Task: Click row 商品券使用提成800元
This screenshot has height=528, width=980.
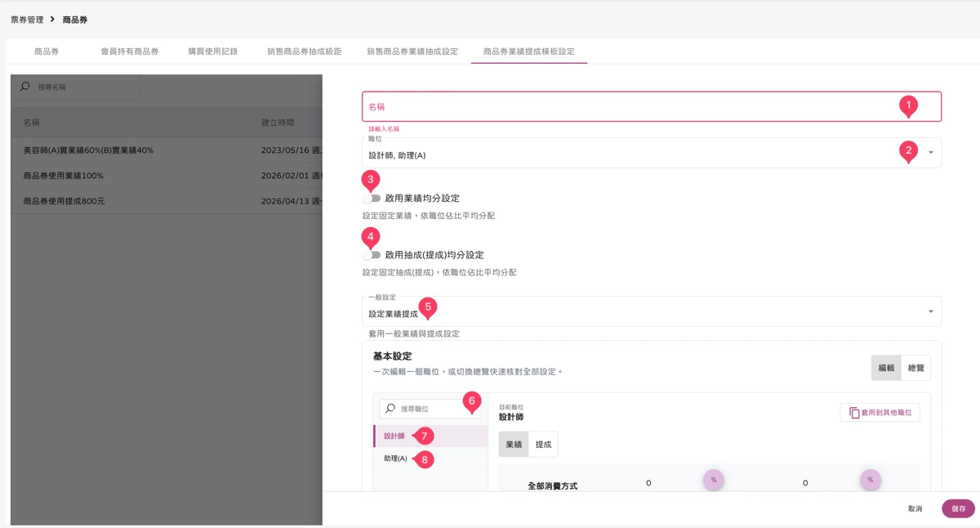Action: [x=167, y=201]
